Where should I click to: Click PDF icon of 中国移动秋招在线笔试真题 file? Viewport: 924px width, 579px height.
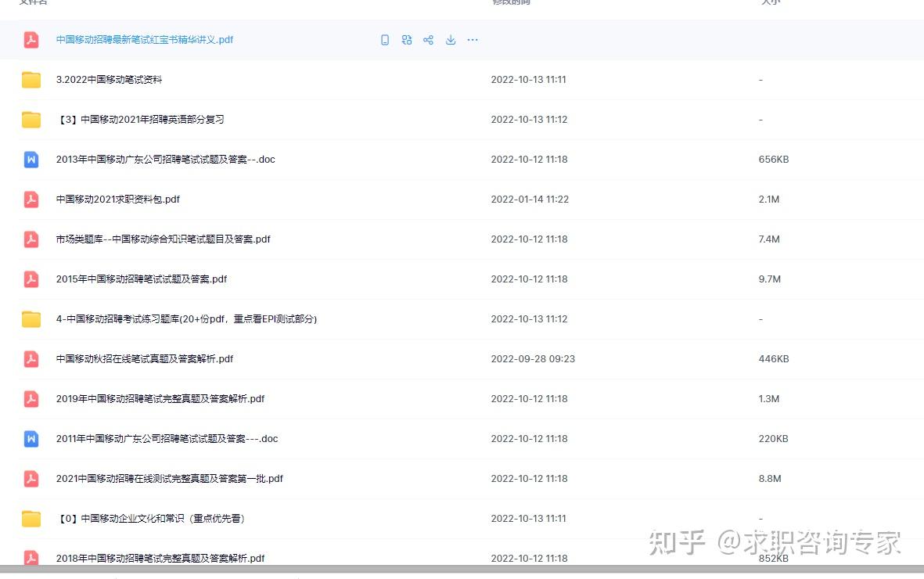coord(31,359)
